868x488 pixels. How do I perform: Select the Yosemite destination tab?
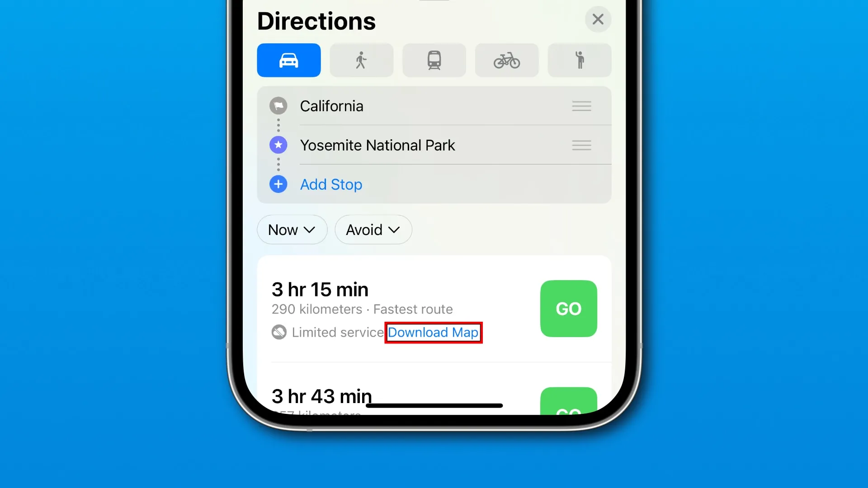click(434, 145)
